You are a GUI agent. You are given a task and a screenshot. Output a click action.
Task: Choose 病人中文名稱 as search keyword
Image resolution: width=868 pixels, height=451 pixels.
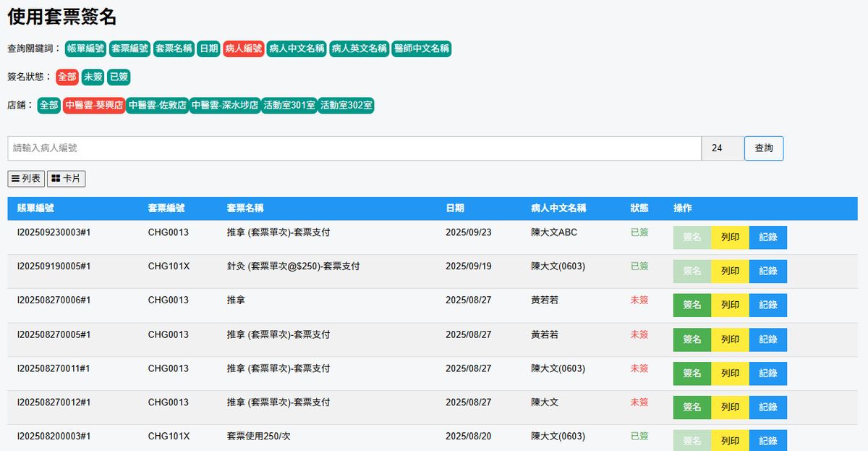(x=297, y=49)
